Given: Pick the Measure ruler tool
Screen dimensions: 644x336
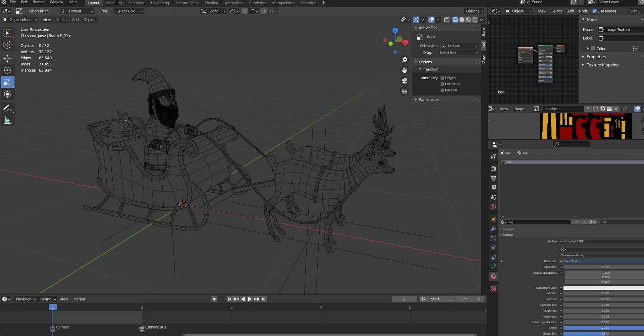Looking at the screenshot, I should pyautogui.click(x=7, y=120).
